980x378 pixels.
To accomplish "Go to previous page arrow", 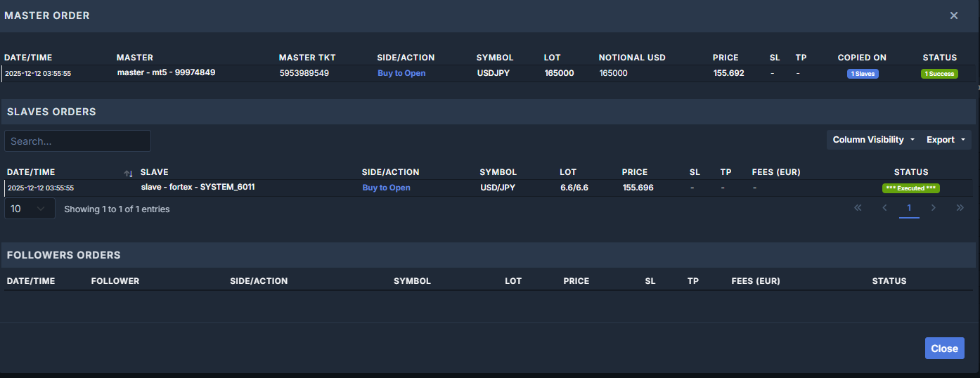I will 884,208.
